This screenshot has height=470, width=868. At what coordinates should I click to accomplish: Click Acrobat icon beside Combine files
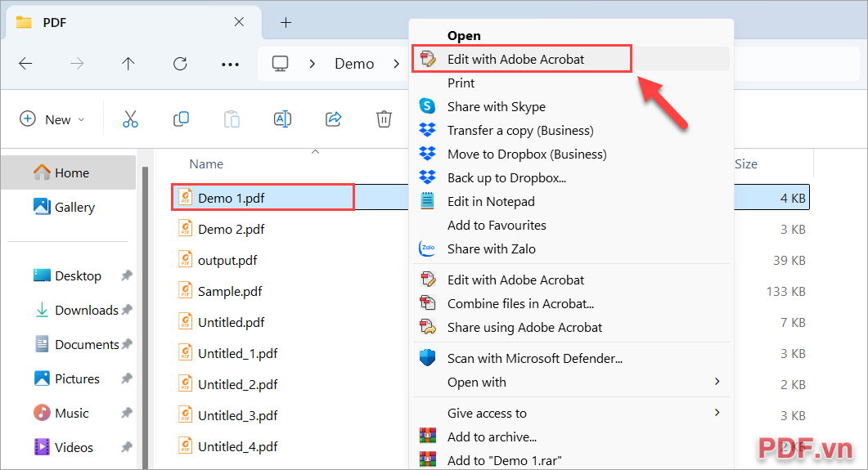point(427,303)
